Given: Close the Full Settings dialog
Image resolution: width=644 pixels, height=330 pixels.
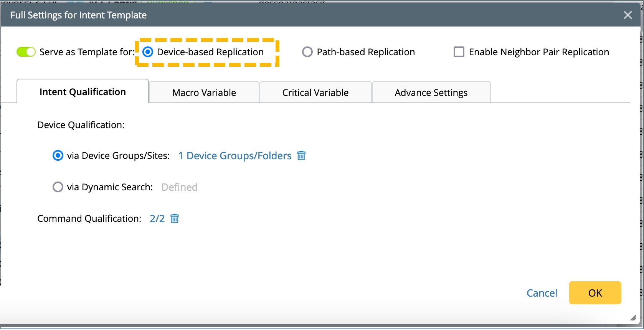Looking at the screenshot, I should click(x=628, y=15).
